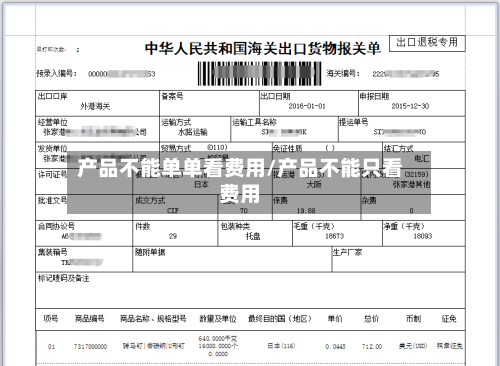Screen dimensions: 500x366
Task: Click the 征免性质 field label
Action: pyautogui.click(x=287, y=148)
